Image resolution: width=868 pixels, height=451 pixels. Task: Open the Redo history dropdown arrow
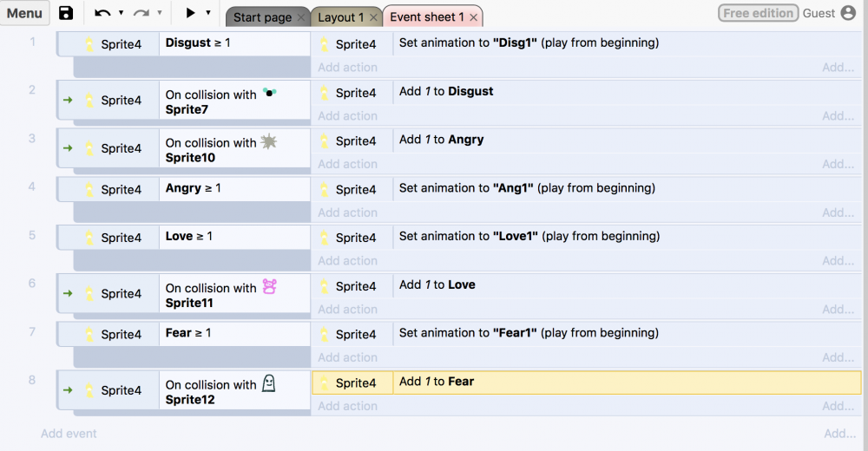[x=160, y=13]
